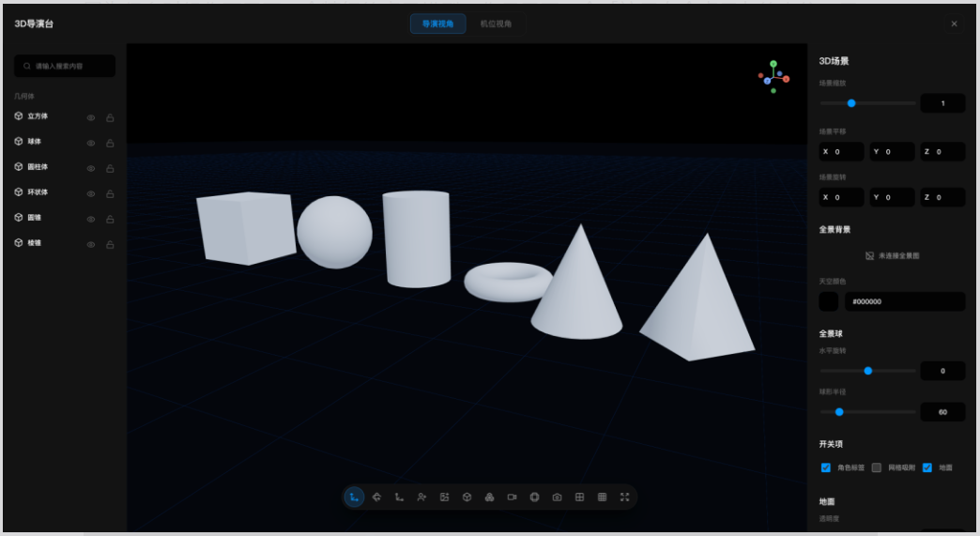This screenshot has width=980, height=536.
Task: Close the 3D导演台 dialog
Action: coord(954,23)
